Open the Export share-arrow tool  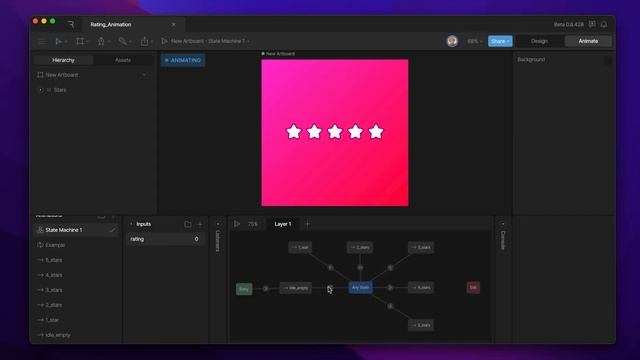coord(144,41)
